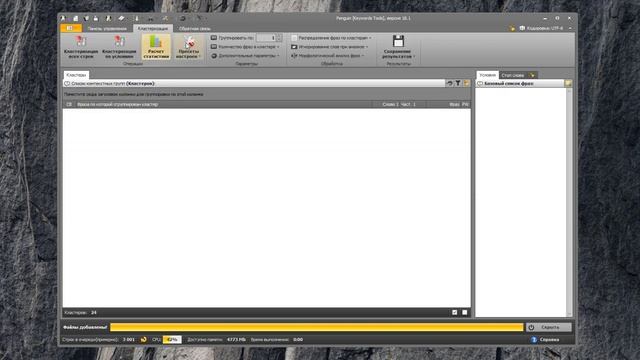Toggle Распределение фраз по кластерам checkbox

[x=294, y=38]
